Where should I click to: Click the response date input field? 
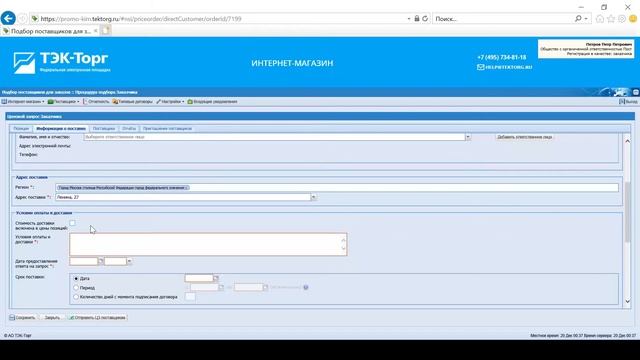84,261
